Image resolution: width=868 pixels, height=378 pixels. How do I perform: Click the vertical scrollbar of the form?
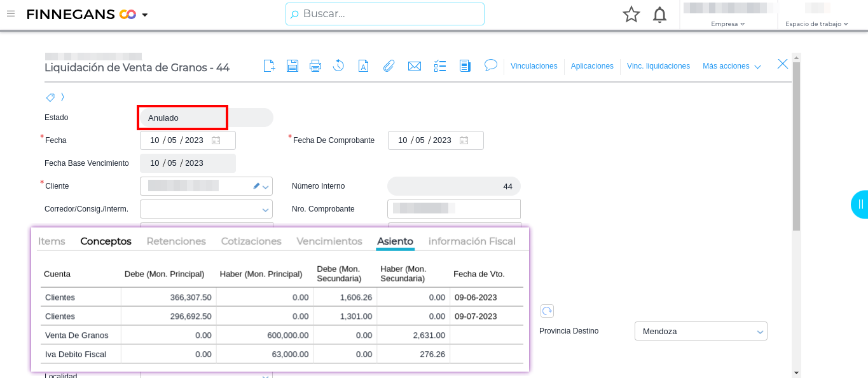point(796,146)
